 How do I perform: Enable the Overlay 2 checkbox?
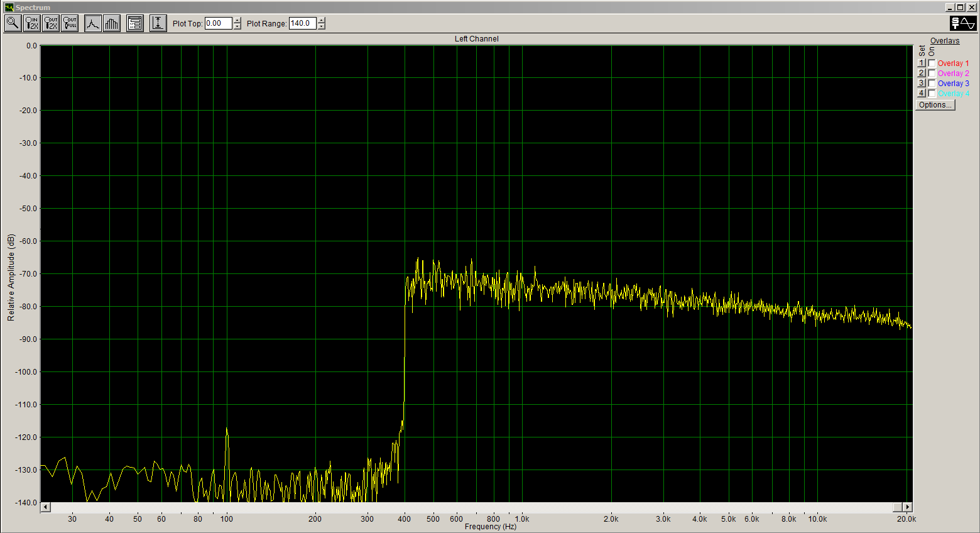click(932, 74)
